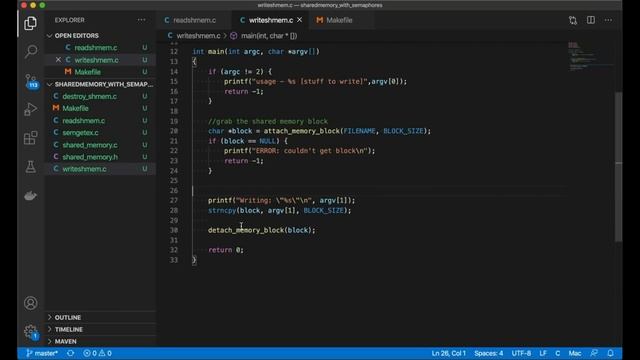Click strncpy on line 28
This screenshot has width=640, height=360.
222,210
